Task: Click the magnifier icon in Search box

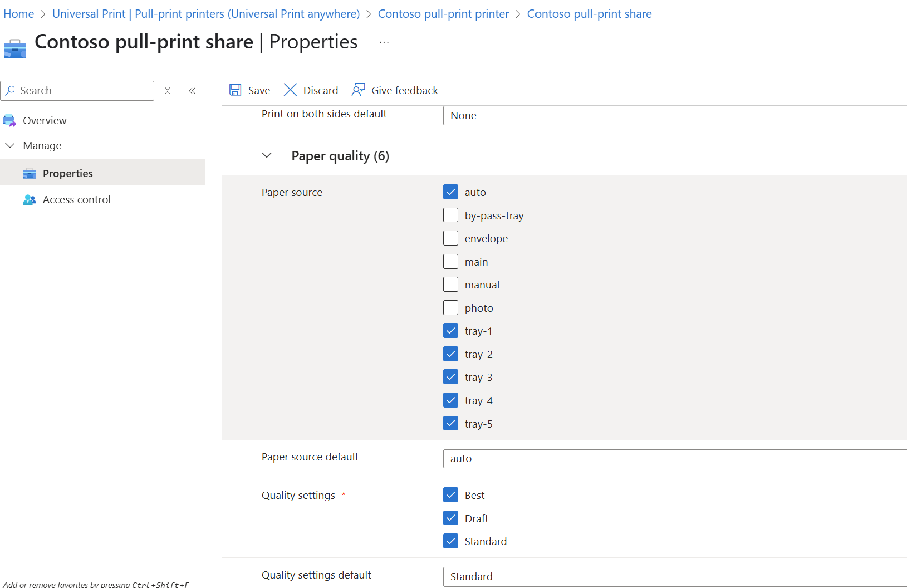Action: 11,90
